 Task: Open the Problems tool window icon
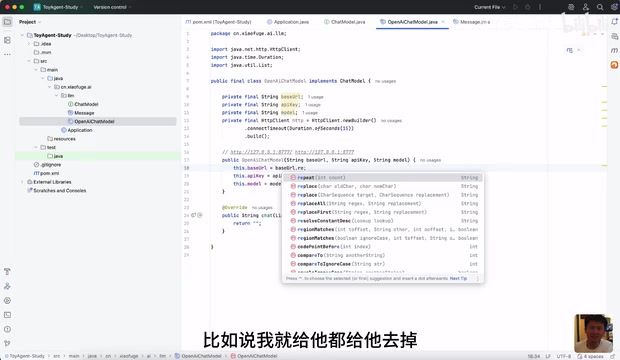click(x=7, y=329)
